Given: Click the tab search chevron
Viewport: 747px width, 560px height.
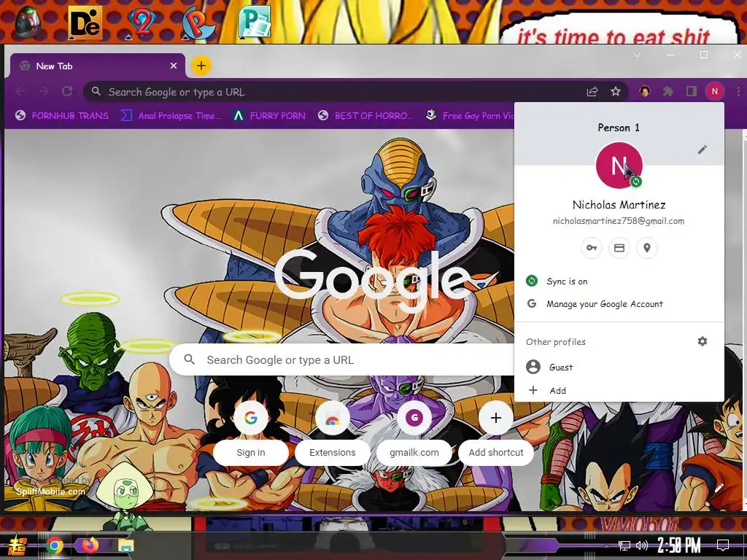Looking at the screenshot, I should [x=636, y=55].
